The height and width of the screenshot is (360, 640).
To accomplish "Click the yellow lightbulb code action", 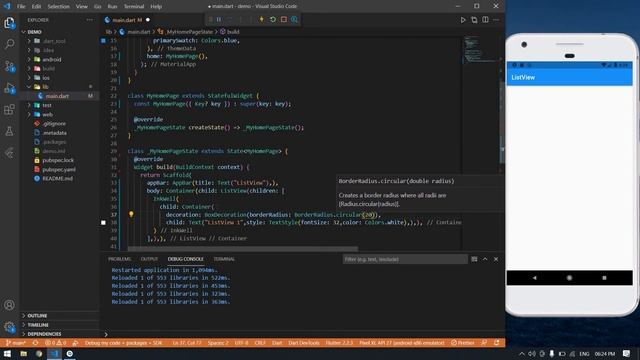I will tap(131, 214).
